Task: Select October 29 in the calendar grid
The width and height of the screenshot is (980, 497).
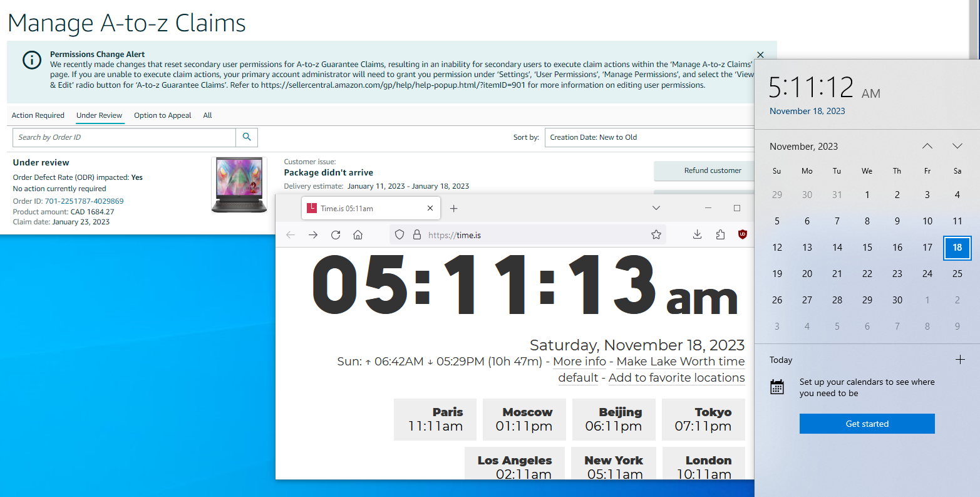Action: click(777, 195)
